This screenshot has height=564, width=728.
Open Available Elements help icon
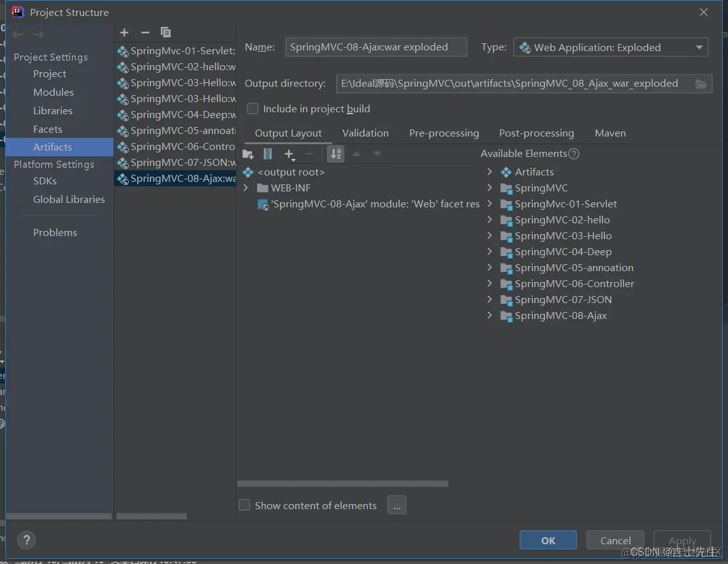point(574,154)
